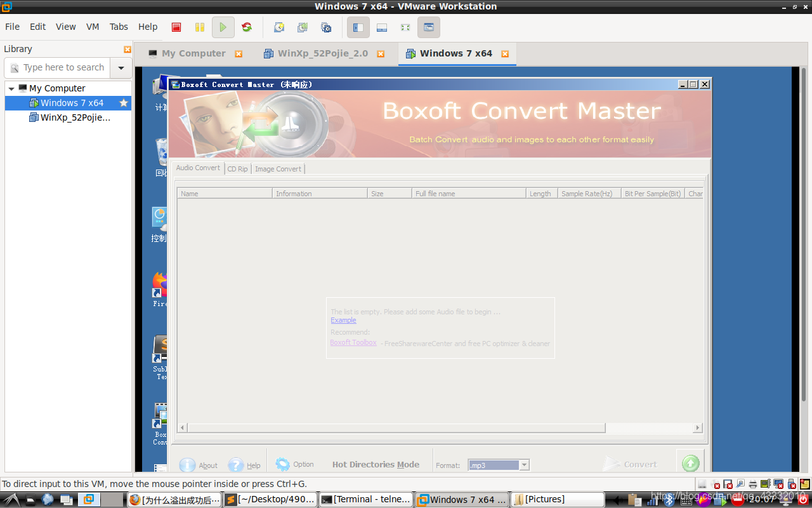Click the Name column header

tap(225, 194)
